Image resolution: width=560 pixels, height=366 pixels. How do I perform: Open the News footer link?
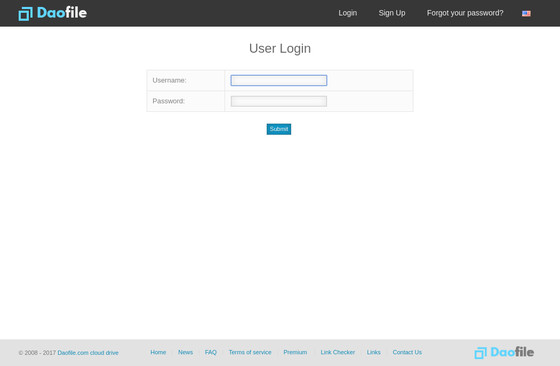pos(185,352)
